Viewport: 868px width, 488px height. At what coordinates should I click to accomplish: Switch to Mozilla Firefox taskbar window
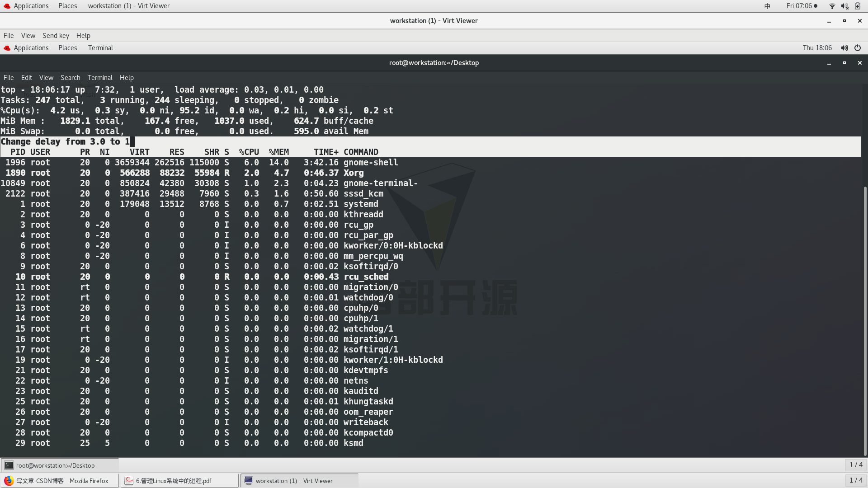59,481
